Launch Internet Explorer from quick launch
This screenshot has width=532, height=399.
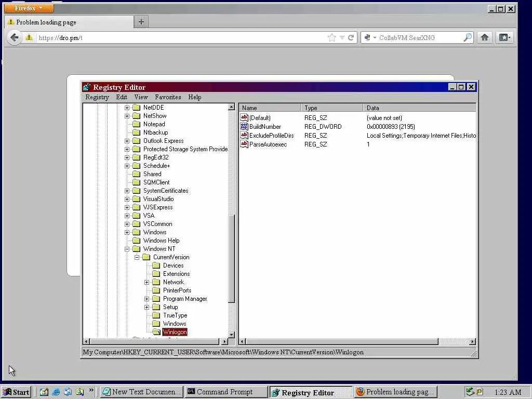point(56,392)
